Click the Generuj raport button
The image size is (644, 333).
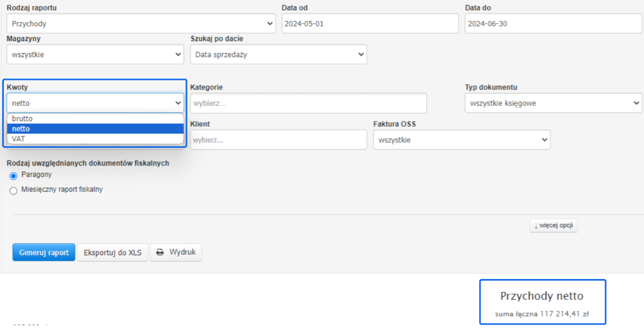[44, 253]
